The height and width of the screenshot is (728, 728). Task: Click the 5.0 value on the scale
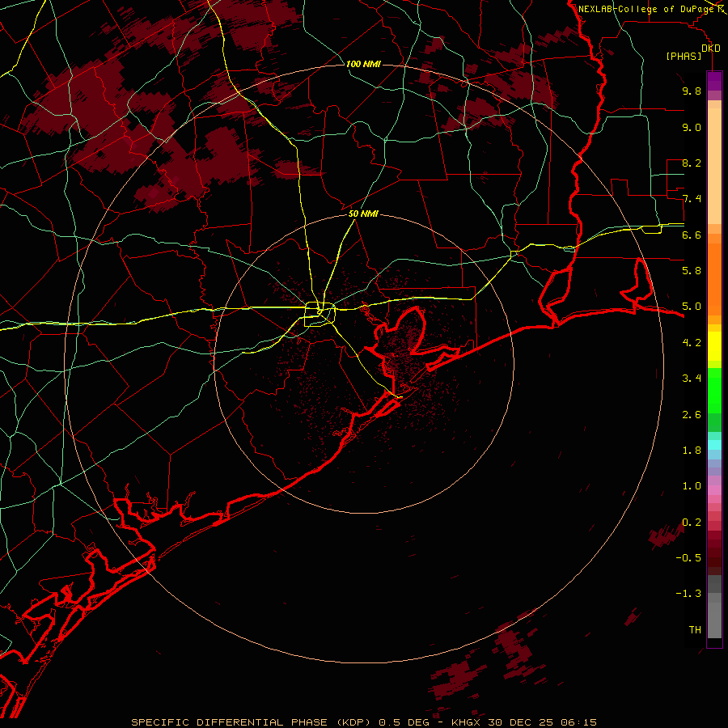[x=692, y=307]
